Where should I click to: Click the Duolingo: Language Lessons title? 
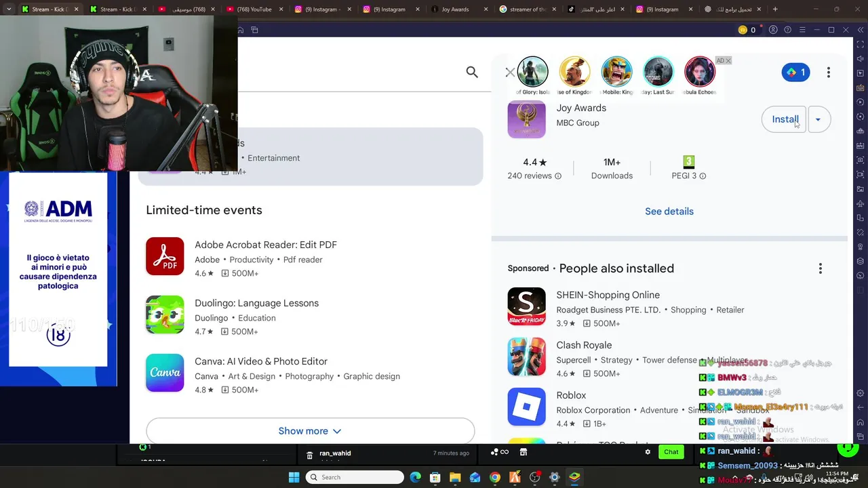point(256,303)
